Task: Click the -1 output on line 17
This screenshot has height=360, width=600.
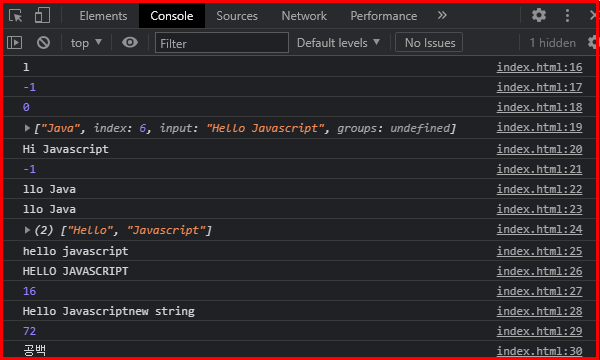Action: 29,87
